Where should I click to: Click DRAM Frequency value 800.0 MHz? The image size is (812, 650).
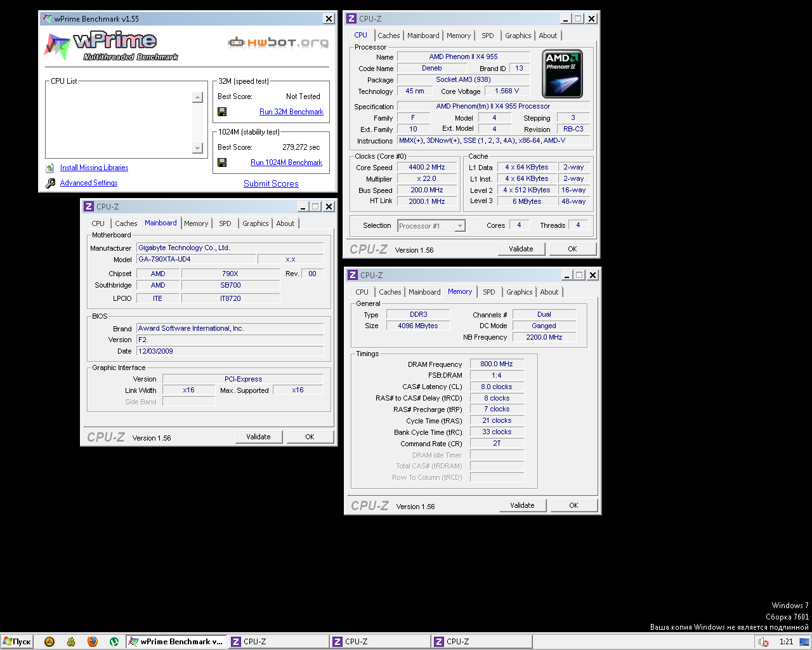pos(497,364)
